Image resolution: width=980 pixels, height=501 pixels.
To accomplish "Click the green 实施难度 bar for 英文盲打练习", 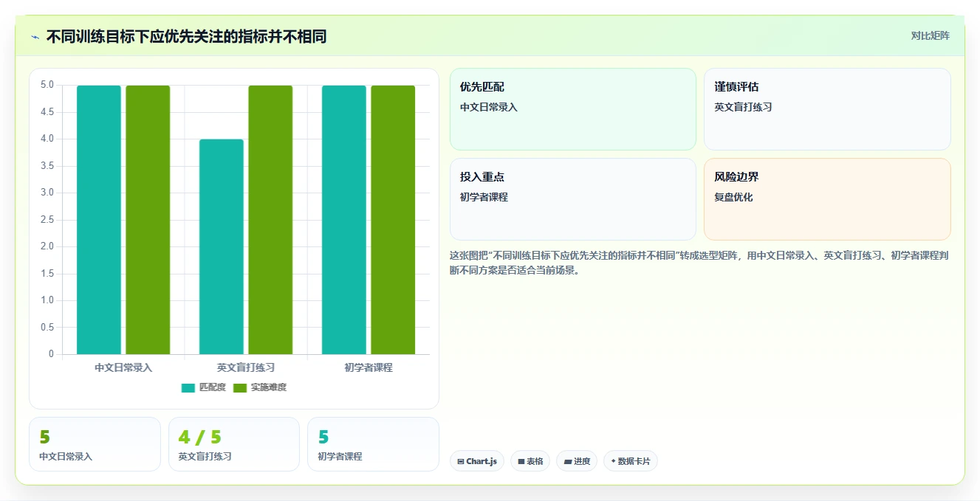I will (270, 220).
